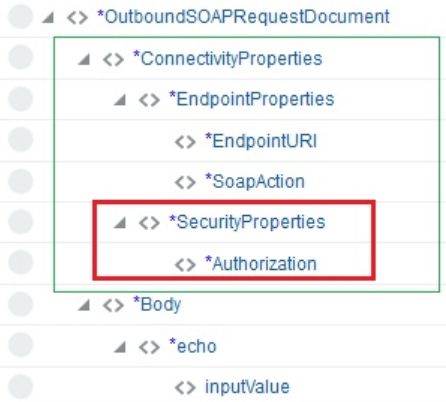Toggle mapping circle for EndpointURI row
The width and height of the screenshot is (446, 402).
(x=21, y=139)
